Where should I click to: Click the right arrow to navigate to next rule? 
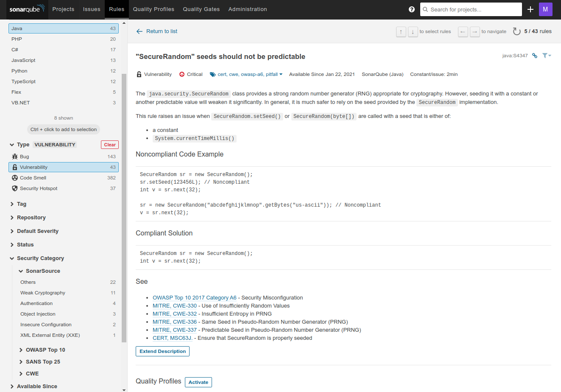[x=474, y=31]
